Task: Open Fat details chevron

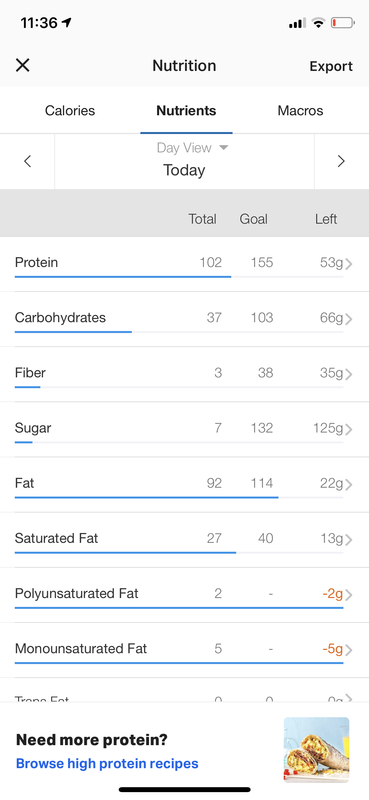Action: click(x=349, y=484)
